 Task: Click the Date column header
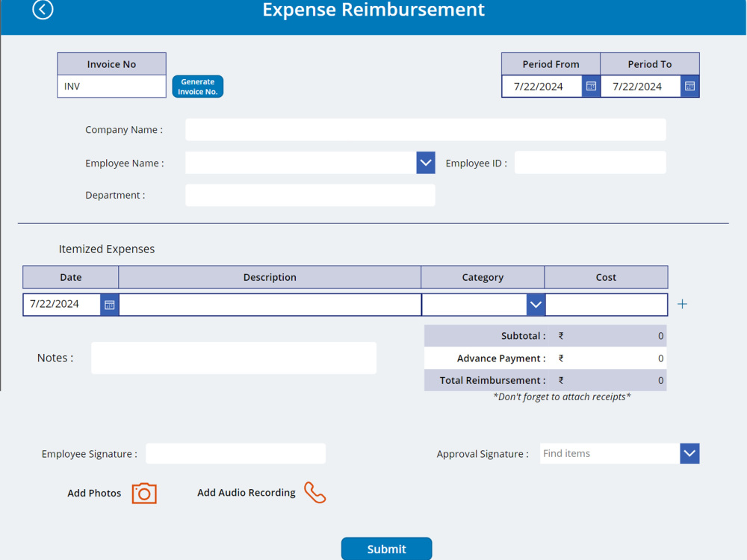[x=70, y=277]
